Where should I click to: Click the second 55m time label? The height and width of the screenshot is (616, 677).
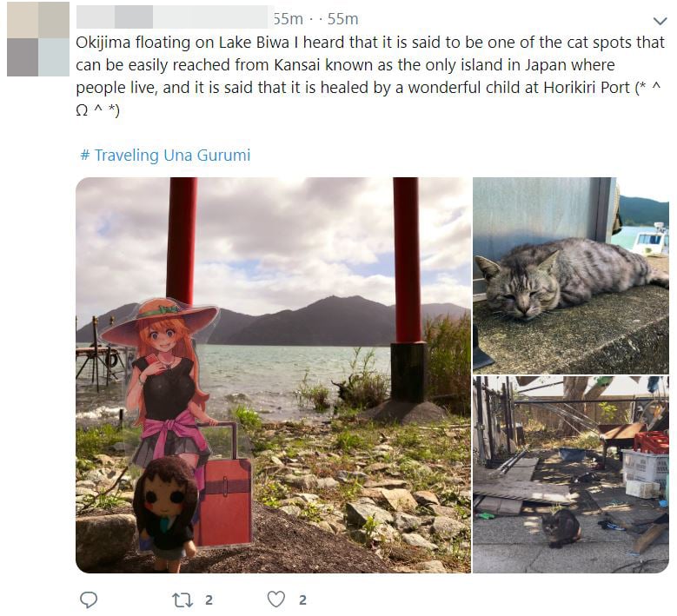[342, 19]
